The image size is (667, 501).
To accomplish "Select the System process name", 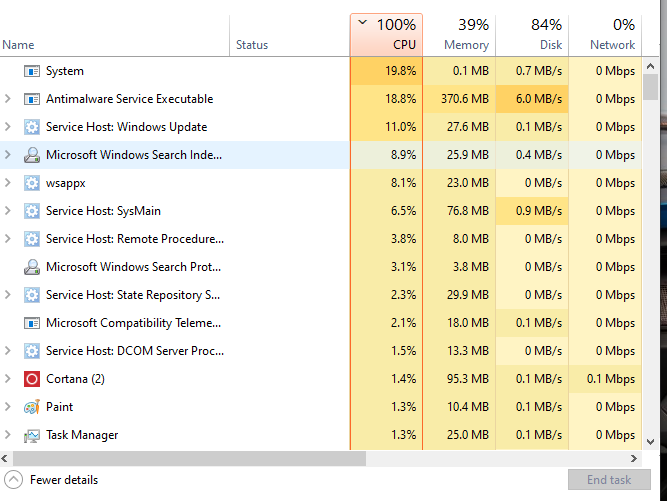I will [65, 71].
